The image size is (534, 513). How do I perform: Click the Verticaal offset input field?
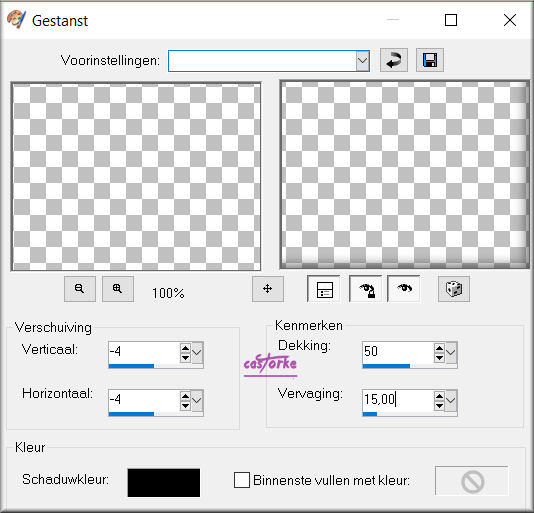[x=144, y=352]
